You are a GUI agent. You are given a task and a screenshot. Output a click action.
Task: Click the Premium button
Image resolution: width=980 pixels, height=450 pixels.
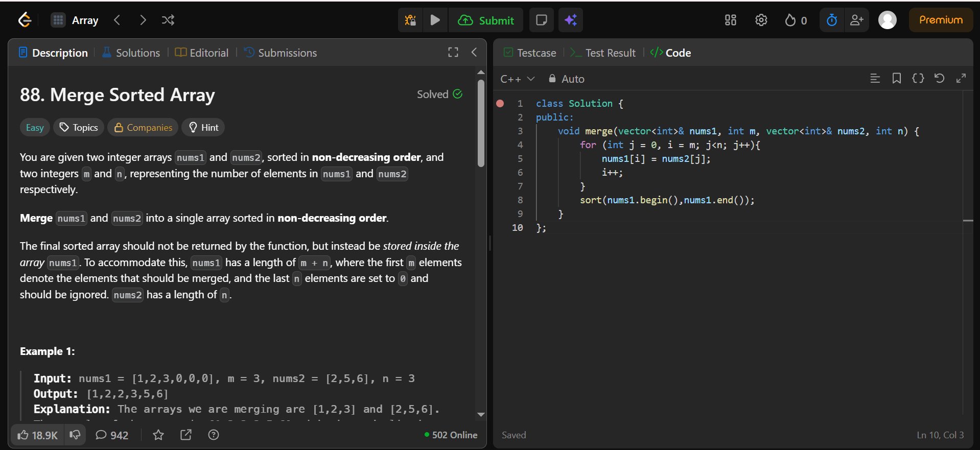940,20
